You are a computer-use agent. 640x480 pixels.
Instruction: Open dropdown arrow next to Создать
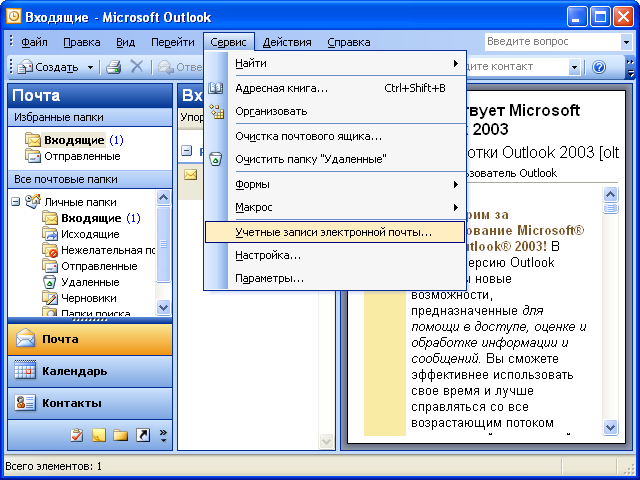(91, 67)
